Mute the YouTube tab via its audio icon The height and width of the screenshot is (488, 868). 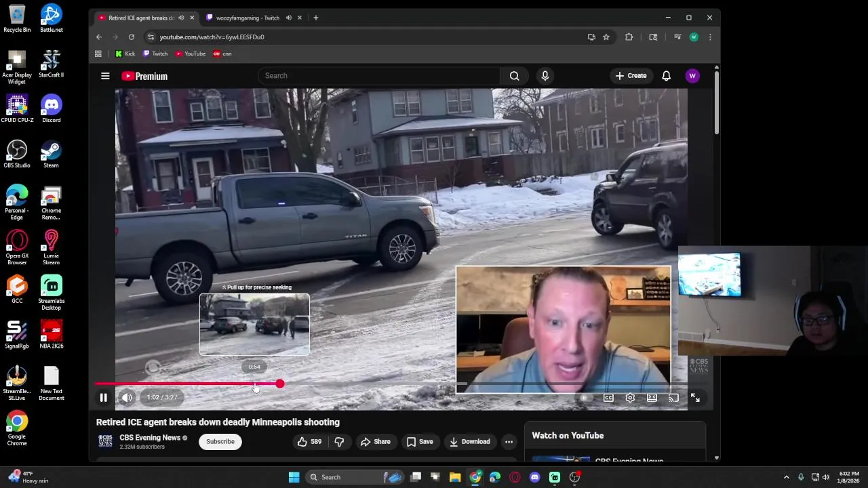coord(181,18)
